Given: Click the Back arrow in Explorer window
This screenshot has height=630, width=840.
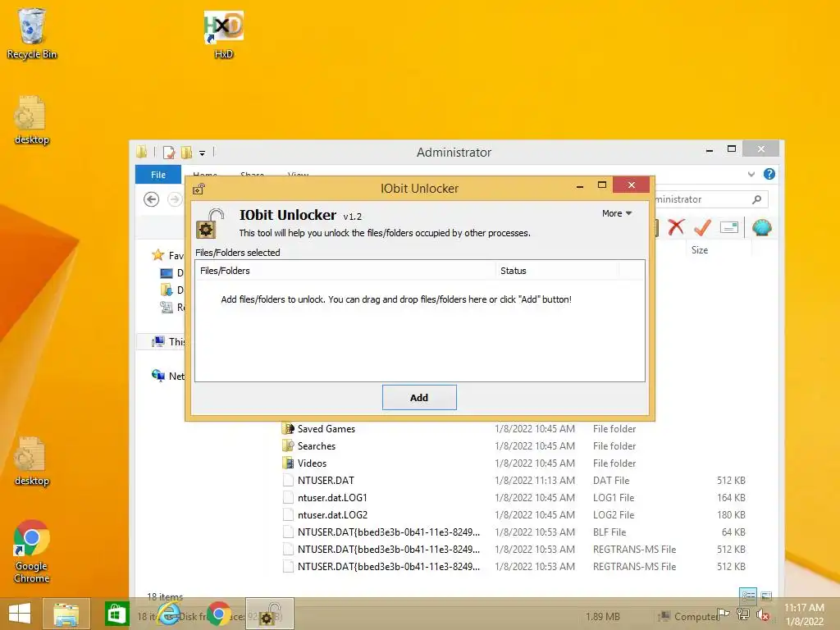Looking at the screenshot, I should point(152,199).
